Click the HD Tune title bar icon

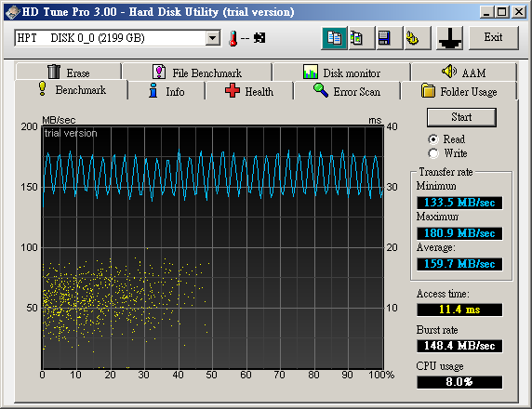pos(12,12)
